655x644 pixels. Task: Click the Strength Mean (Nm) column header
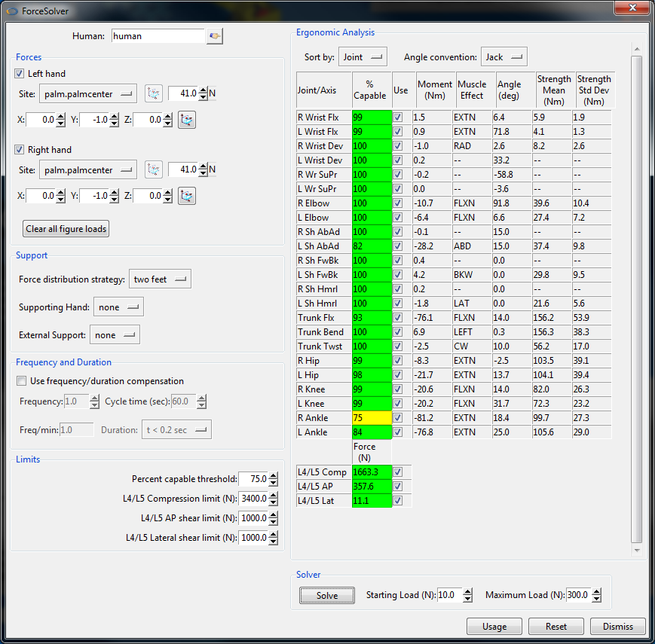[x=554, y=90]
